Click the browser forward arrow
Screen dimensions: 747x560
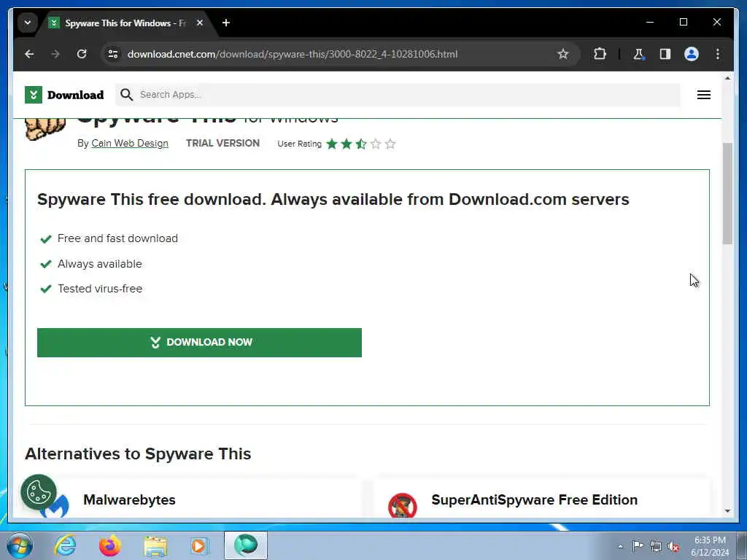tap(55, 54)
